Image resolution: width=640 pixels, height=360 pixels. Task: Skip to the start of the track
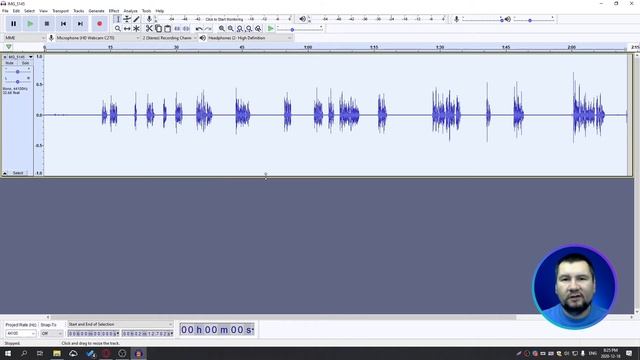(x=63, y=24)
